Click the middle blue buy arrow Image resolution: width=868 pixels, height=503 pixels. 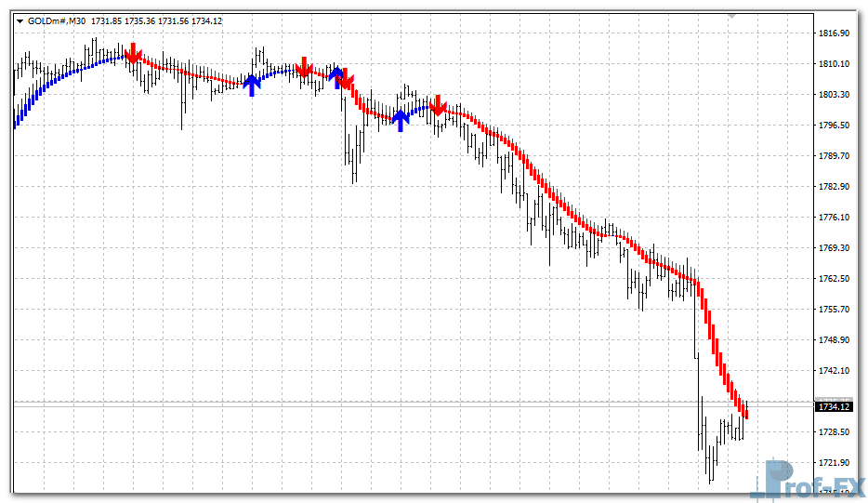[x=336, y=76]
